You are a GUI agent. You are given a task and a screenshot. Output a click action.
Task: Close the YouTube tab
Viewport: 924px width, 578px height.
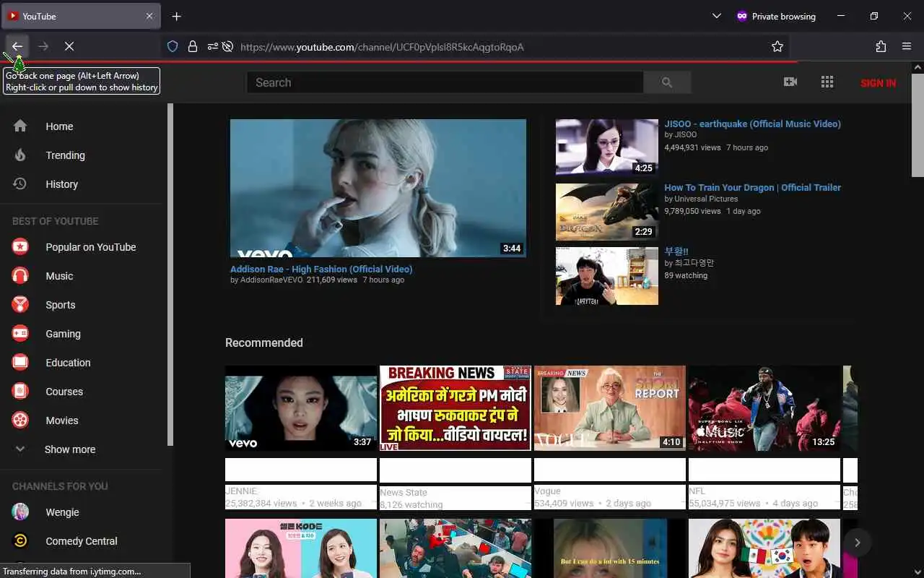(x=149, y=16)
